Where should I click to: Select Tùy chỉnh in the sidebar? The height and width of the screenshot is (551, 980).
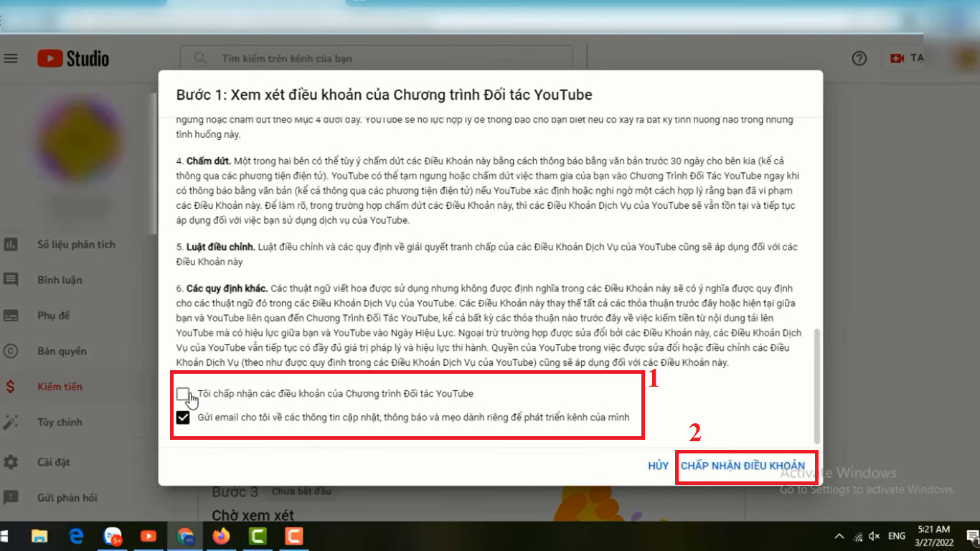[x=60, y=423]
